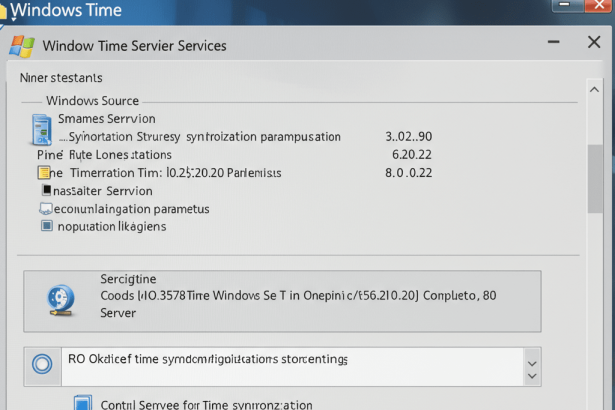Click the blue gear globe icon in Sercigtine
The height and width of the screenshot is (410, 615).
coord(60,301)
